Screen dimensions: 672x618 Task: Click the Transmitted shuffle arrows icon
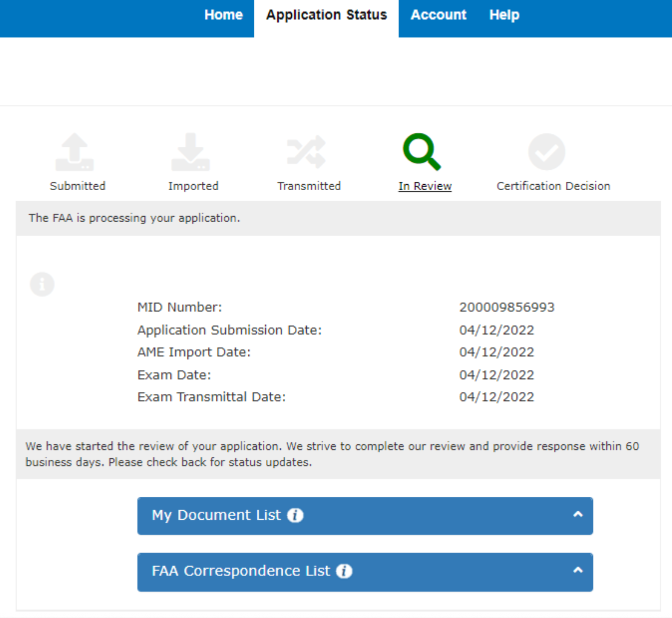306,152
